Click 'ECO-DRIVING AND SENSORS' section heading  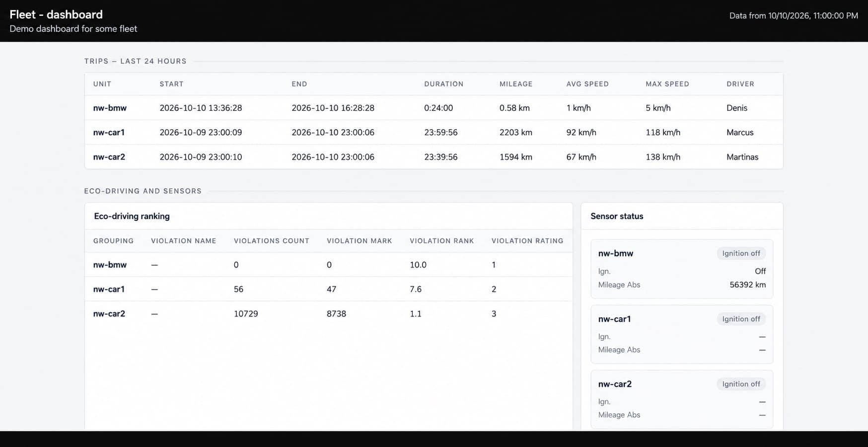tap(143, 191)
